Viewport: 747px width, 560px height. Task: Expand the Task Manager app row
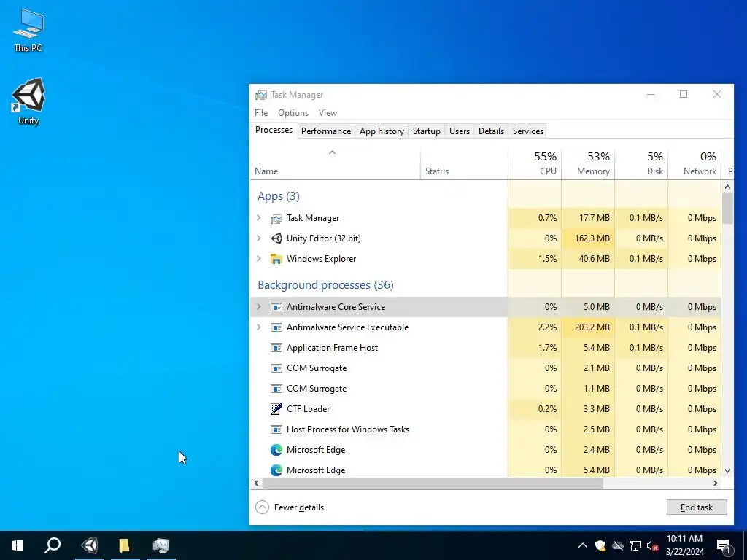coord(259,218)
